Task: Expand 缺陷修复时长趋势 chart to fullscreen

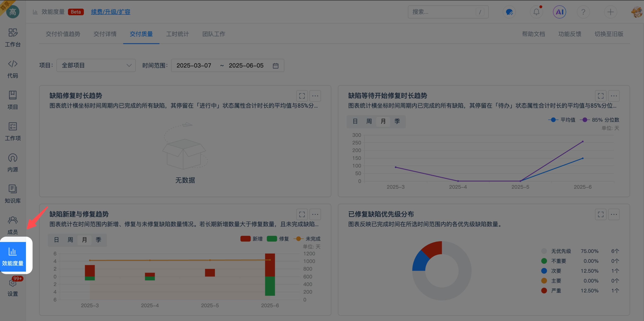Action: coord(302,96)
